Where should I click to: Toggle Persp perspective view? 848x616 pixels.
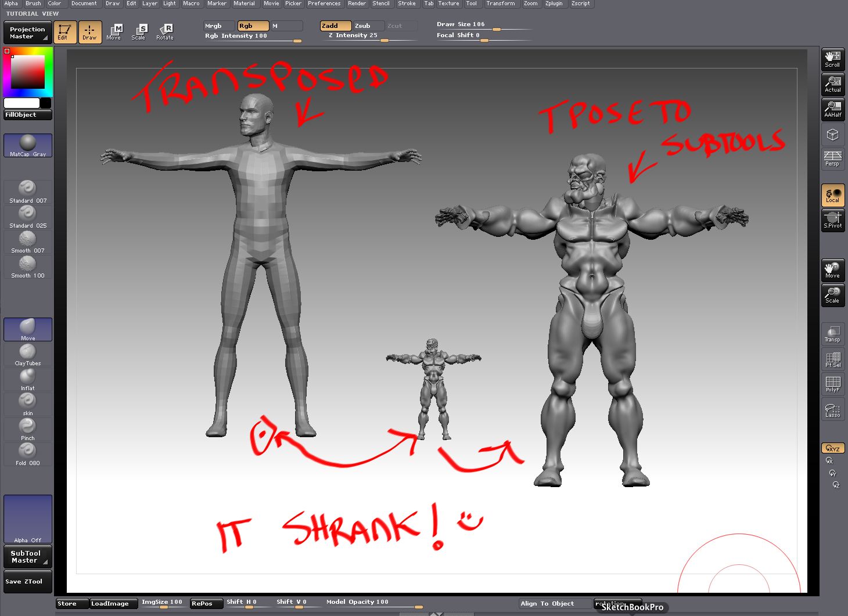point(832,158)
